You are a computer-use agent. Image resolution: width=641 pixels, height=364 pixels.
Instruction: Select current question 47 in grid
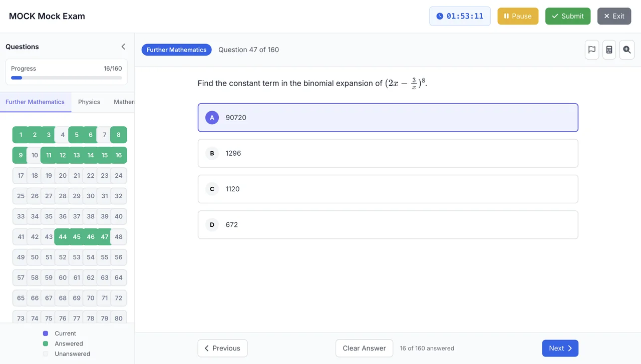coord(105,237)
